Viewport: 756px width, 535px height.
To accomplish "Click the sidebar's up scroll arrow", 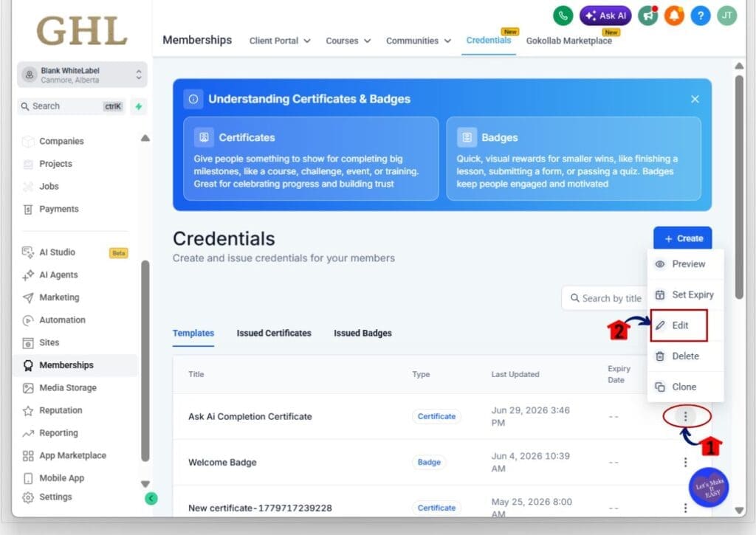I will 145,138.
